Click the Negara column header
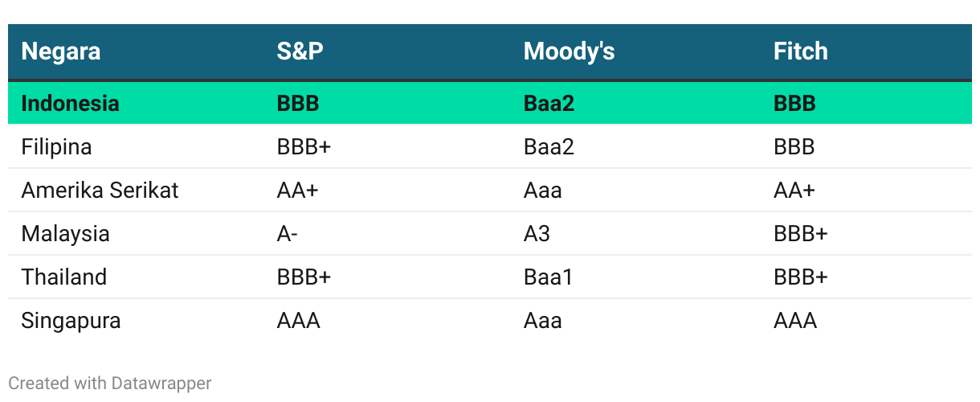 [61, 51]
